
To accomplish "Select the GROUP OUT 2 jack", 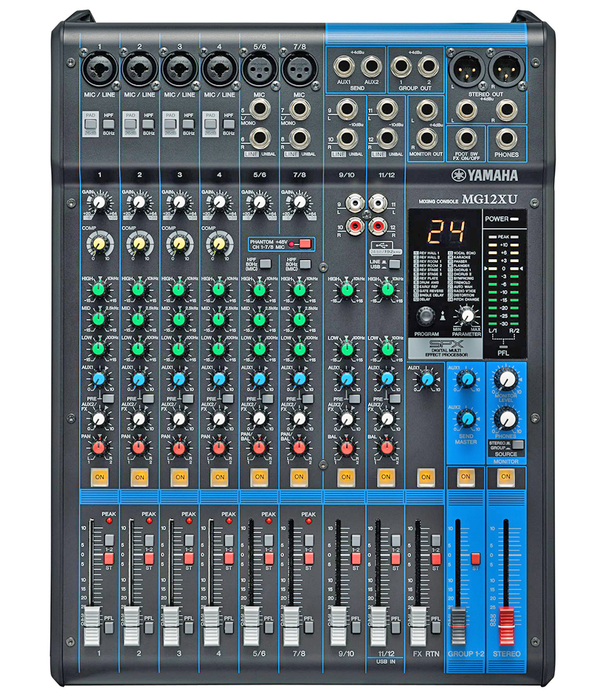I will [427, 67].
